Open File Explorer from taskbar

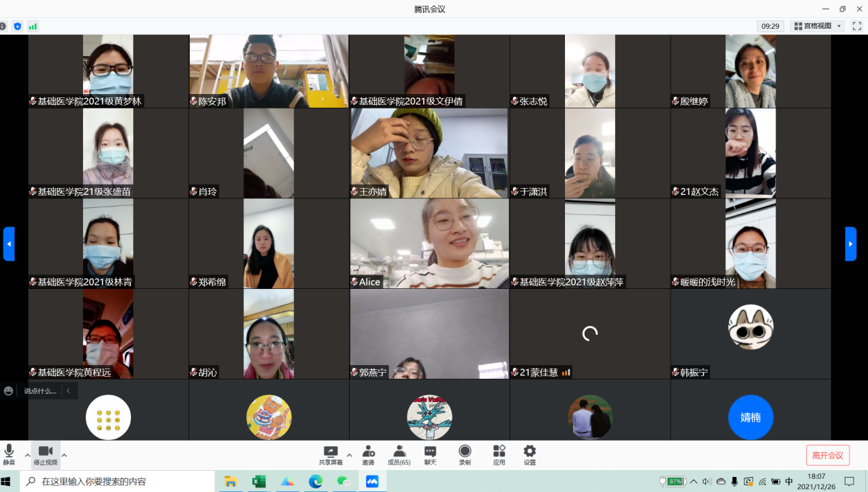pyautogui.click(x=231, y=481)
